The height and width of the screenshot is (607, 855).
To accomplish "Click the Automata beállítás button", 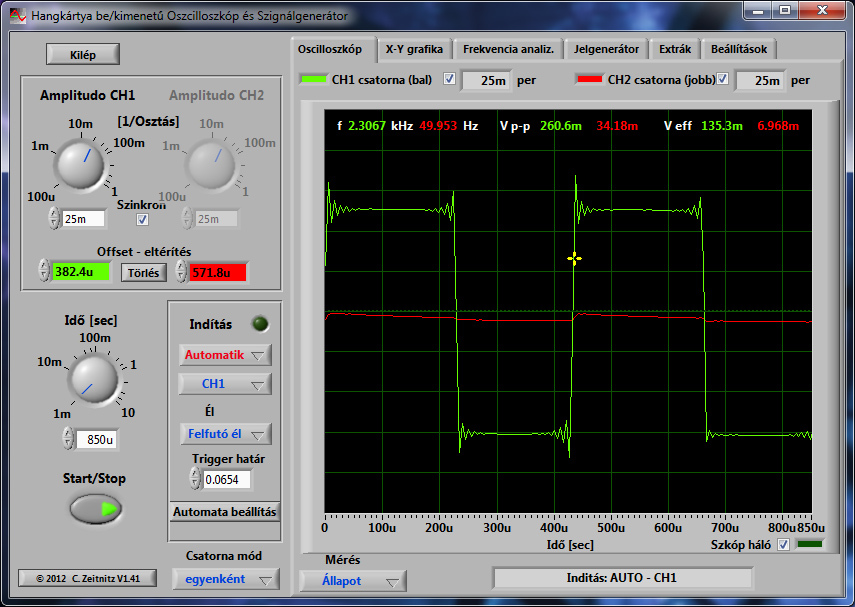I will (x=225, y=512).
